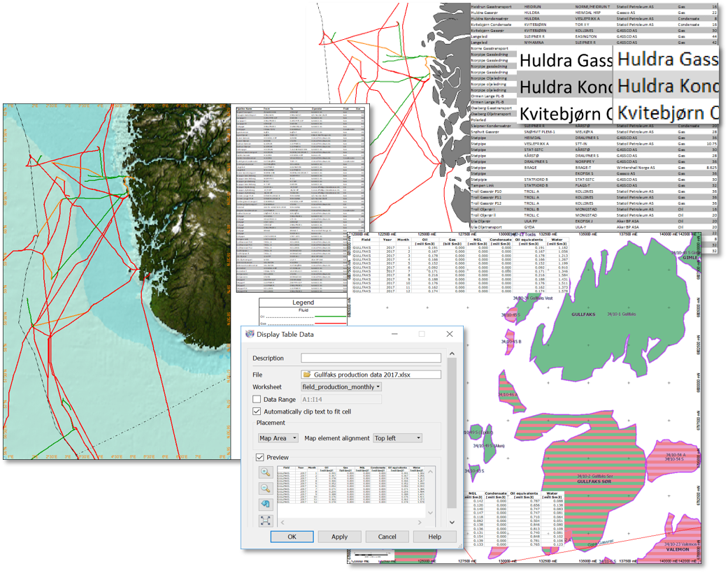
Task: Click the folder icon in File field
Action: click(x=307, y=375)
